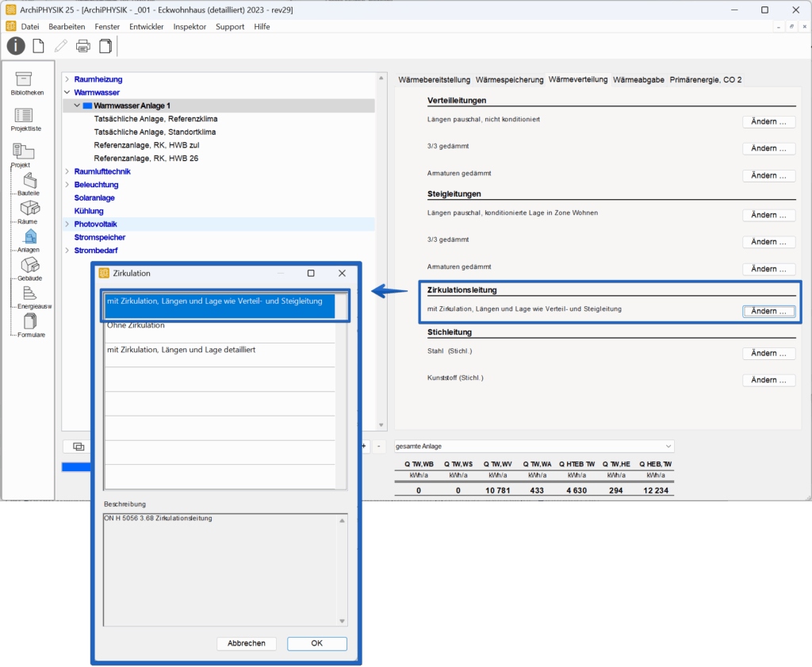Expand the Raumlufttechnik tree node
Screen dimensions: 812x667
[x=67, y=171]
